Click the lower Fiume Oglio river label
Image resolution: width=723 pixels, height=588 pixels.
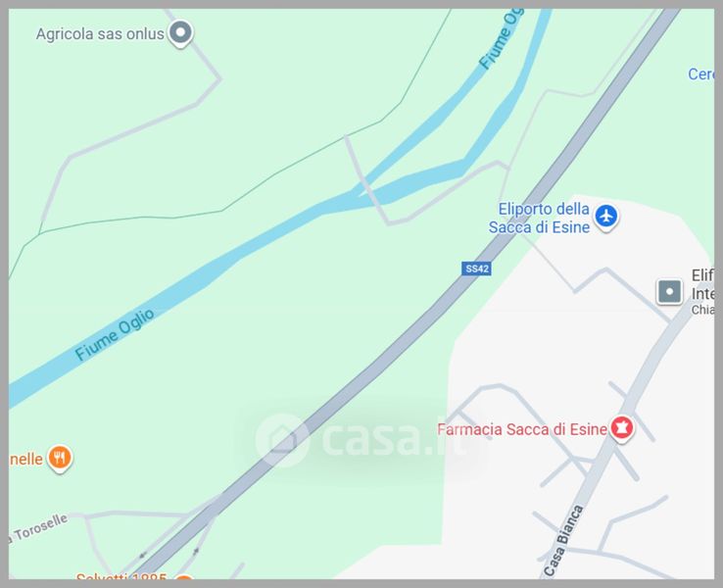(115, 335)
